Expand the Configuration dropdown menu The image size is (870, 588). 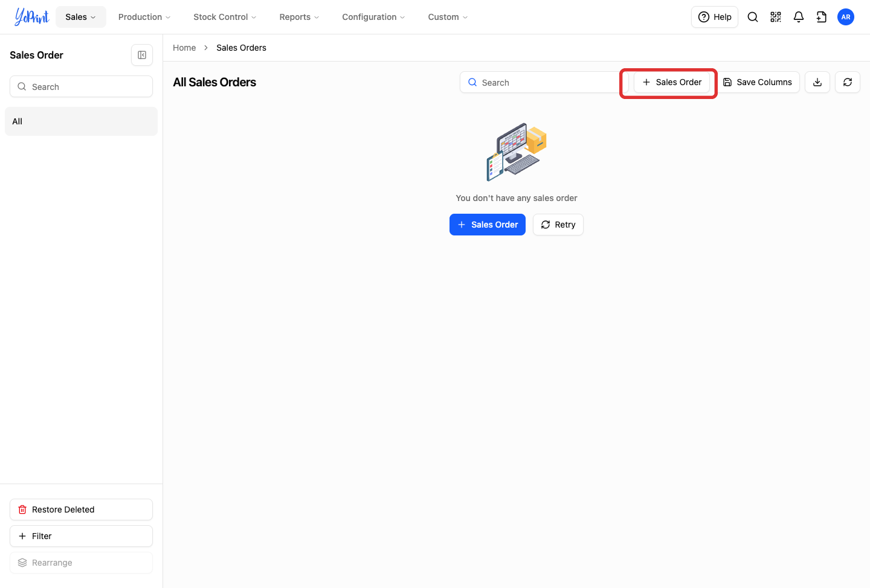point(373,17)
